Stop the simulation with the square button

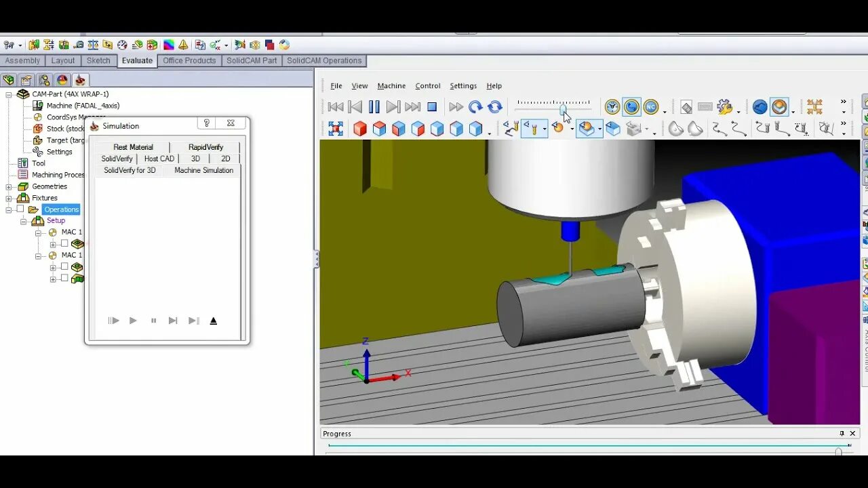432,107
